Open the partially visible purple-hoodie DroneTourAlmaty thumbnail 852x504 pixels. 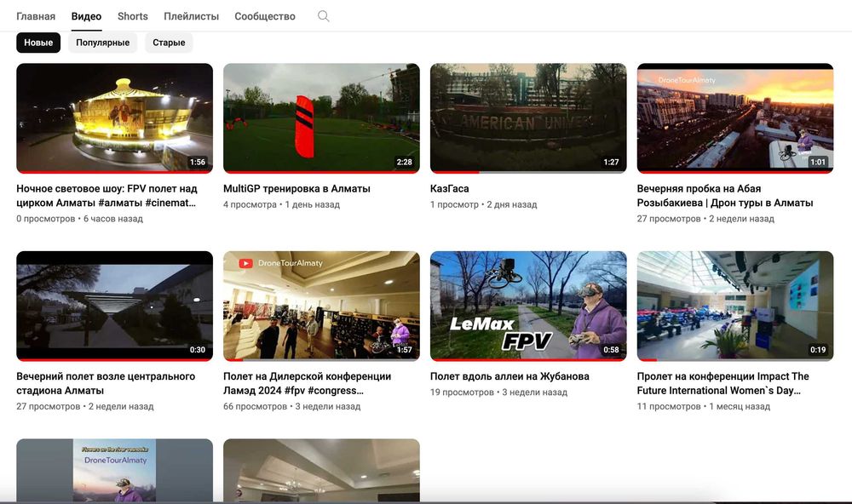point(115,470)
